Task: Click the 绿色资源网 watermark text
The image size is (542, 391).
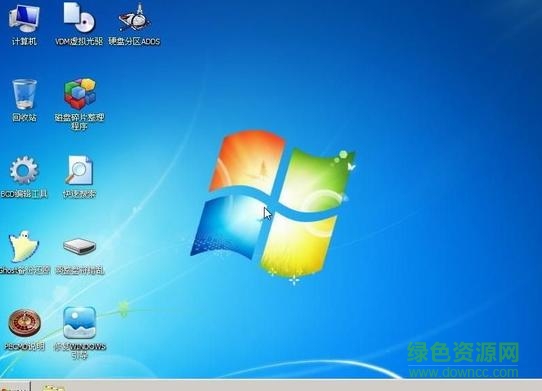Action: (x=463, y=352)
